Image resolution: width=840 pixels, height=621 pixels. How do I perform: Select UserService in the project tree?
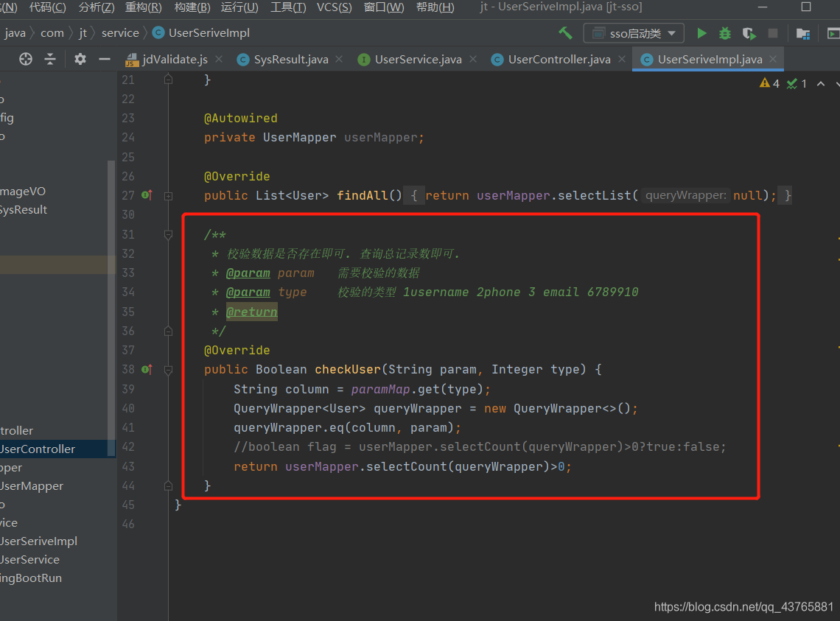point(30,559)
